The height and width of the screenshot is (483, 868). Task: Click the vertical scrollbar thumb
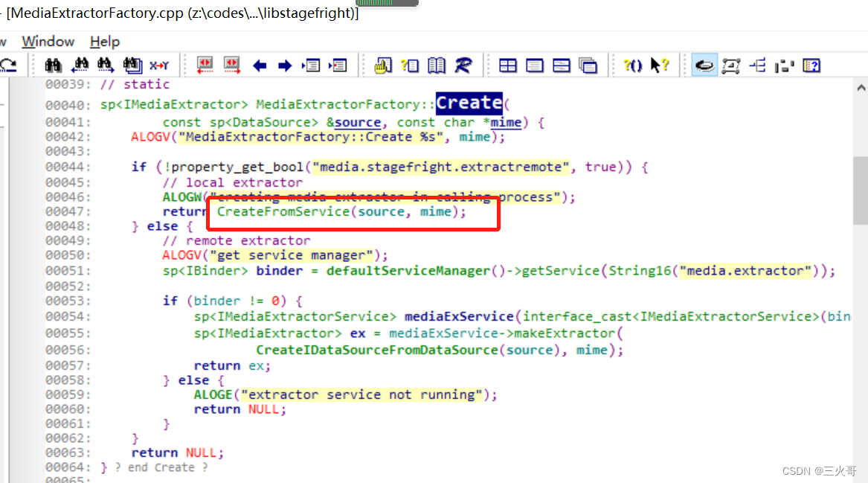tap(861, 191)
